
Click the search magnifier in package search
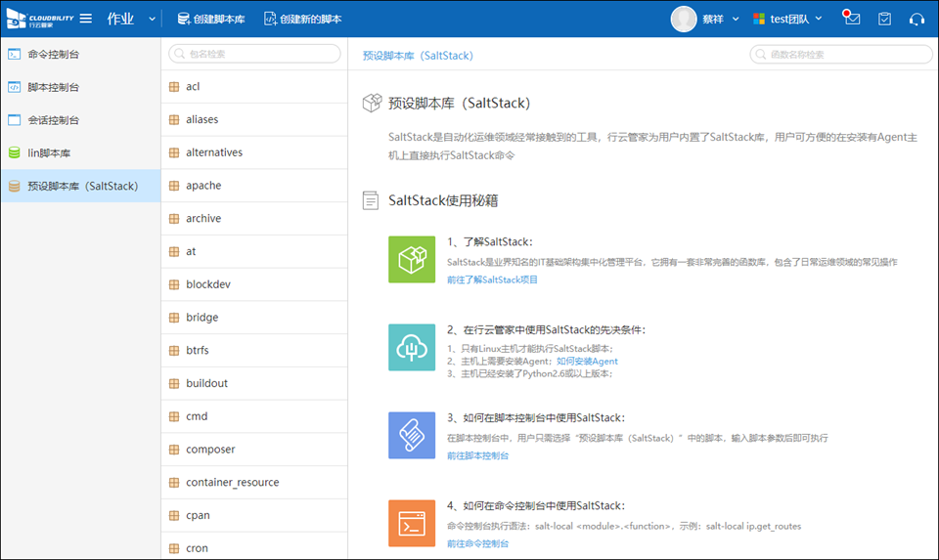click(180, 54)
